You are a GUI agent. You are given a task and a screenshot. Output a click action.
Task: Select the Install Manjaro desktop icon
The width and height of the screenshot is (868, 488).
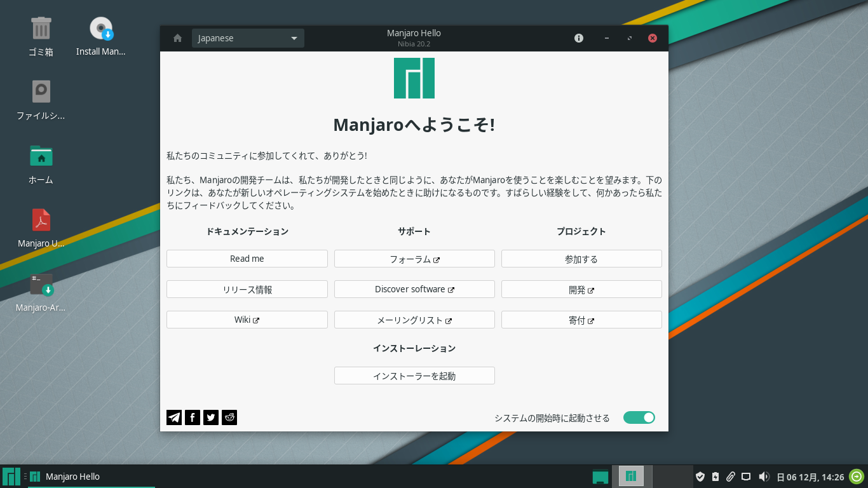tap(101, 36)
